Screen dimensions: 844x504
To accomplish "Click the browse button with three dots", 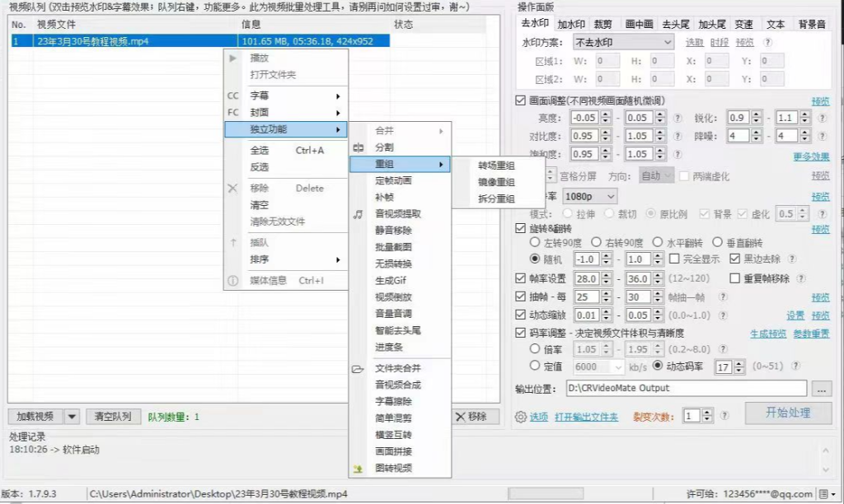I will [x=822, y=389].
